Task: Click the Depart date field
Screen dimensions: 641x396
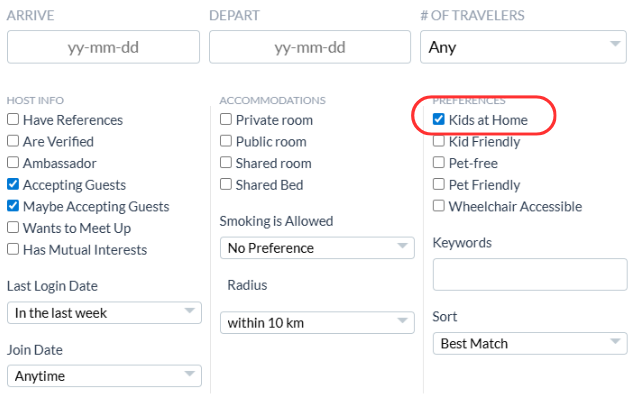Action: click(310, 47)
